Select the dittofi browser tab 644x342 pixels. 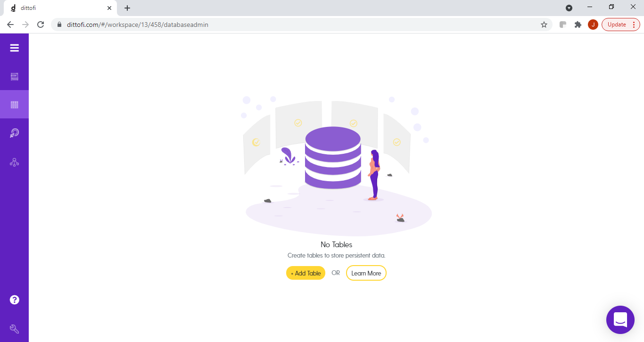tap(60, 8)
